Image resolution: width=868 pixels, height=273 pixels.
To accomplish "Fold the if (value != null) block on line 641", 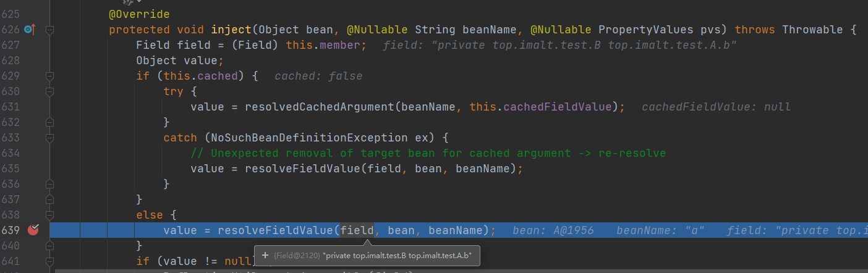I will coord(50,261).
